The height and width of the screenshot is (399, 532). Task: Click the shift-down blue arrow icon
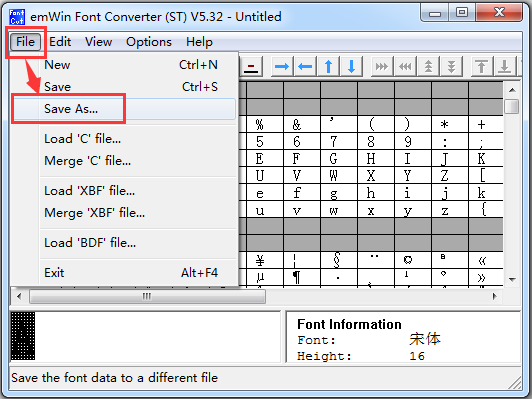352,66
